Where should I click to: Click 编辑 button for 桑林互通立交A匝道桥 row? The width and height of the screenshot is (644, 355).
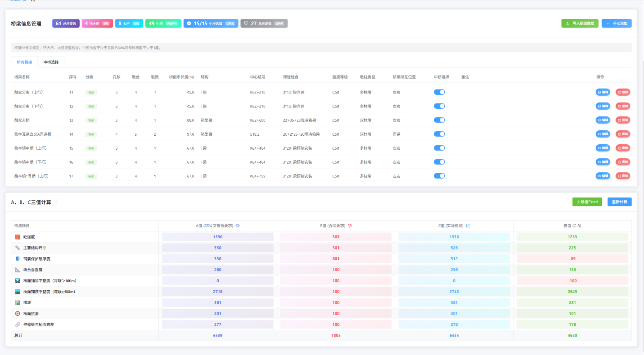click(603, 134)
